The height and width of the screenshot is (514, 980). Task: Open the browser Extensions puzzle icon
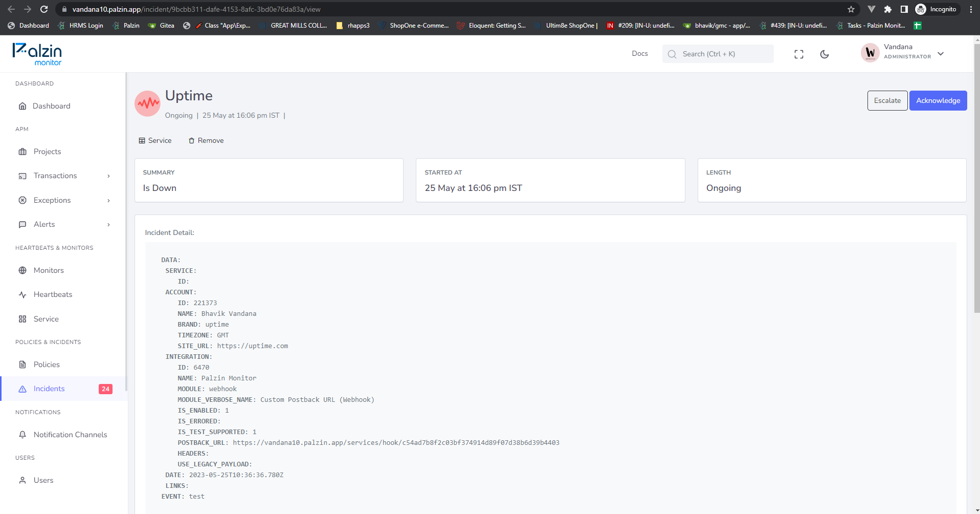pyautogui.click(x=888, y=9)
